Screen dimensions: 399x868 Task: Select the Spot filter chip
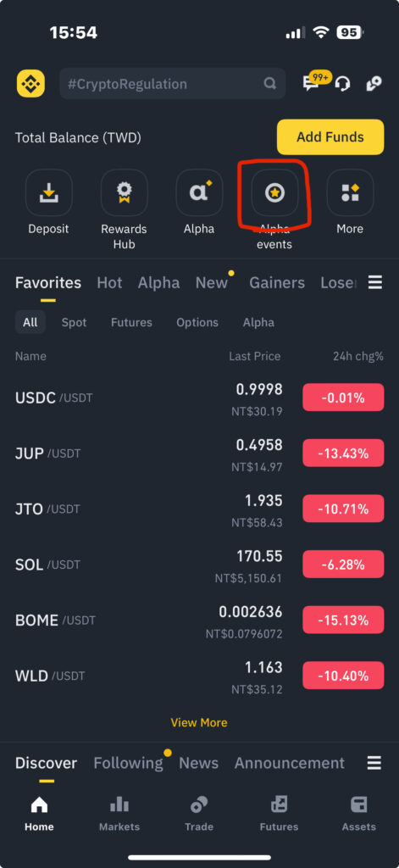click(75, 322)
